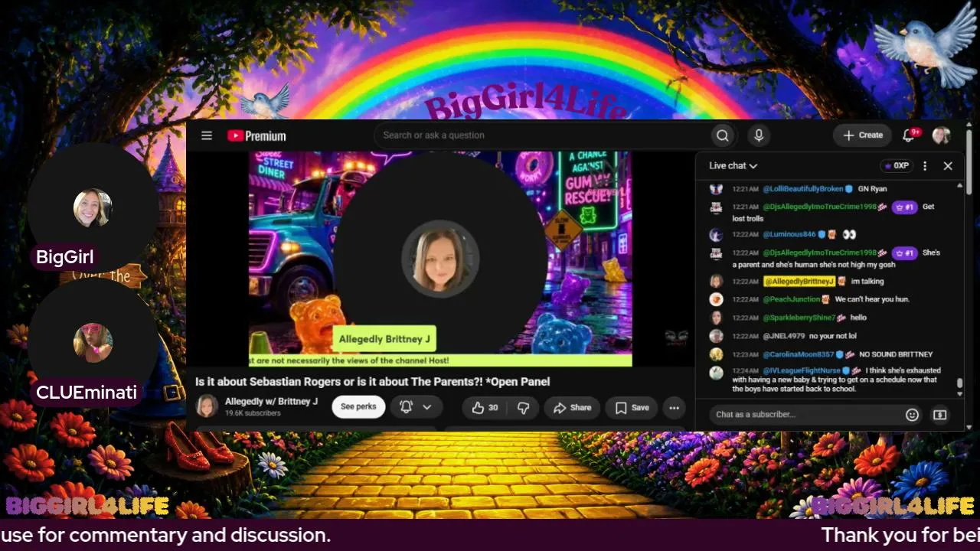This screenshot has height=551, width=980.
Task: Click username @CarolinaMoon8357 in chat
Action: [x=799, y=354]
